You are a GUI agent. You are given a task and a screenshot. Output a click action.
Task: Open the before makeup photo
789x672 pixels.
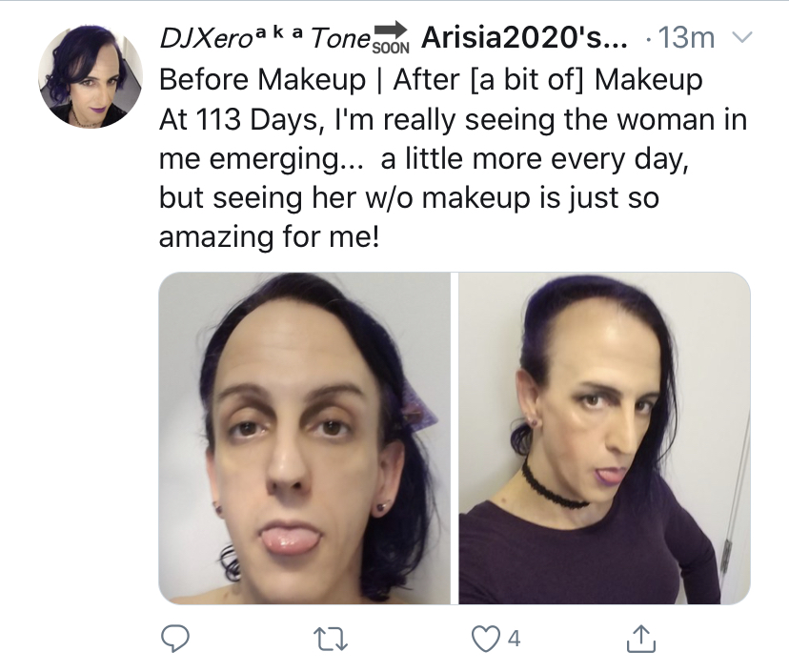coord(304,438)
